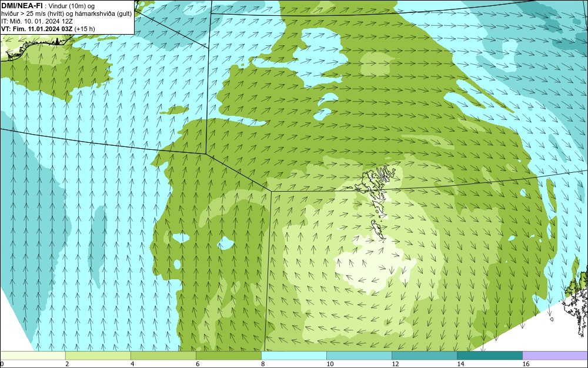Image resolution: width=588 pixels, height=368 pixels.
Task: Click the light green 2–4 legend swatch
Action: [x=98, y=356]
